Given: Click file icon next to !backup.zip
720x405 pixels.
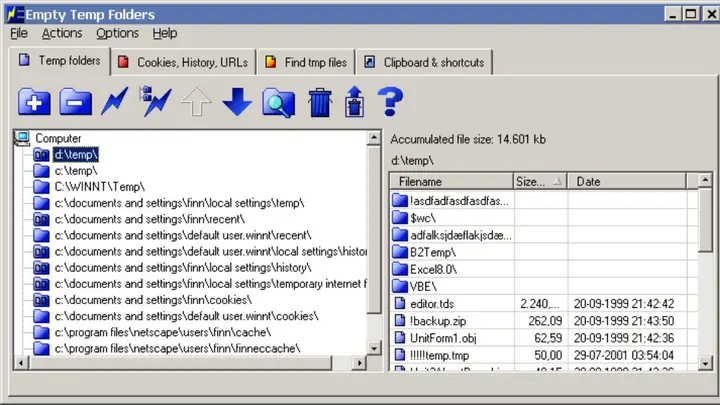Looking at the screenshot, I should [400, 321].
